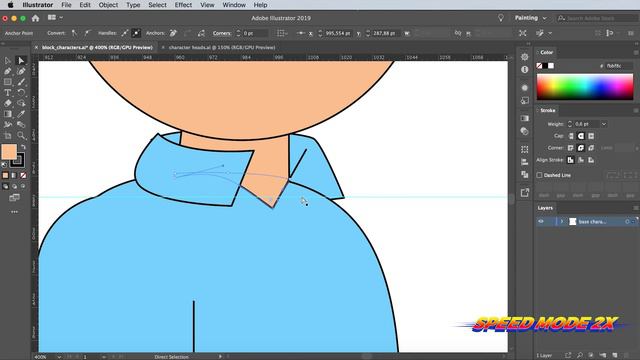Select the Shape Builder tool
This screenshot has height=360, width=640.
(21, 103)
